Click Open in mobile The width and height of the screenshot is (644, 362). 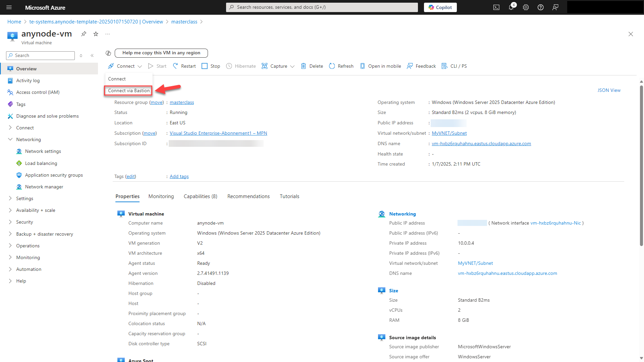(380, 66)
